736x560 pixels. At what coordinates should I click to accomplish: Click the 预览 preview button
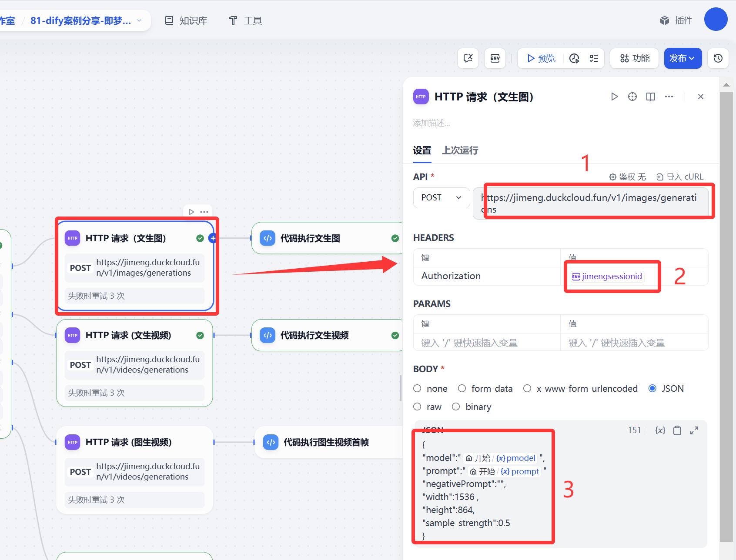click(x=541, y=58)
